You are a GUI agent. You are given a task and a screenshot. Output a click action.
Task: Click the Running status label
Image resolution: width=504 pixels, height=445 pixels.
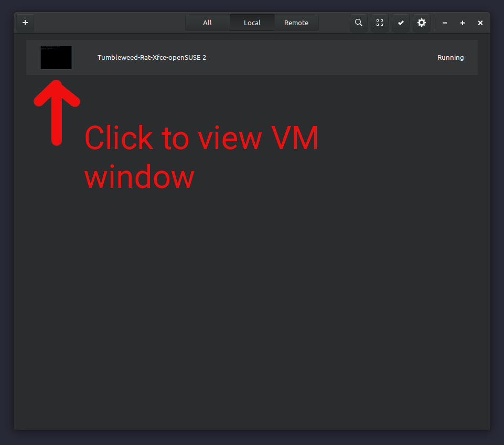[451, 57]
